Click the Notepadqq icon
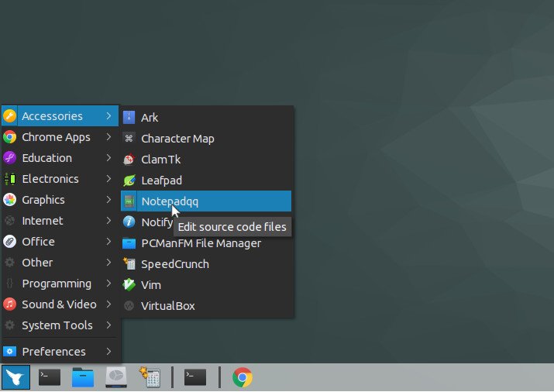The image size is (554, 392). point(129,201)
